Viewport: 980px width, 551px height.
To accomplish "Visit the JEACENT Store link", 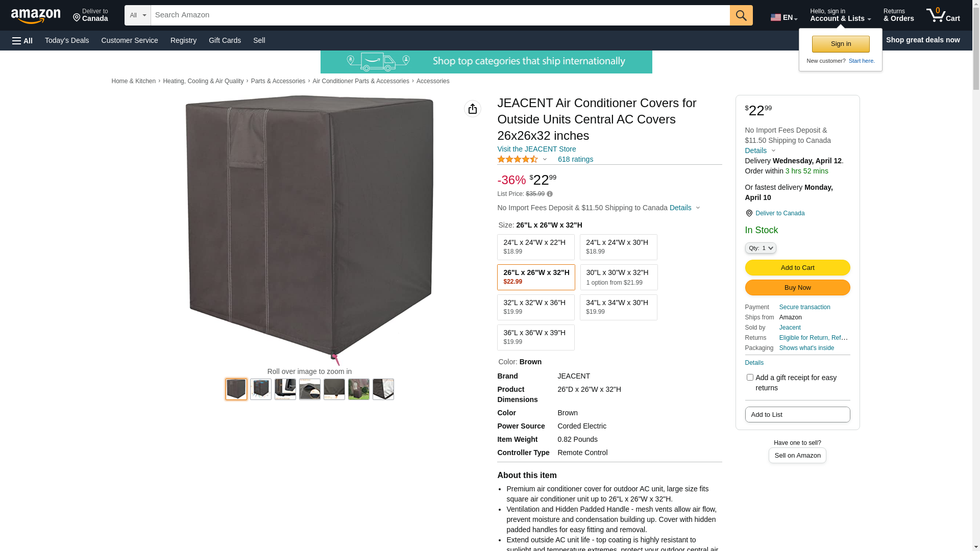I will point(536,149).
